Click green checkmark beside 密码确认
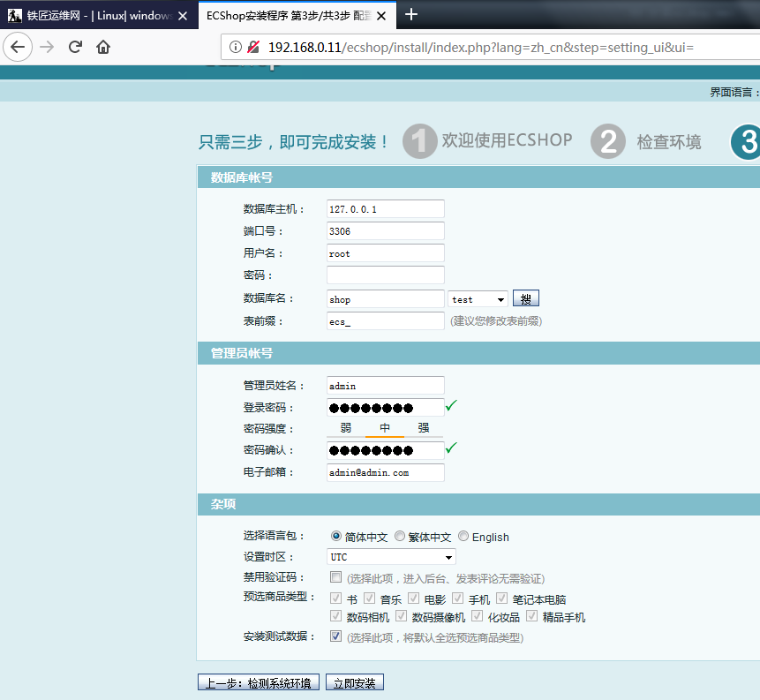 point(451,448)
